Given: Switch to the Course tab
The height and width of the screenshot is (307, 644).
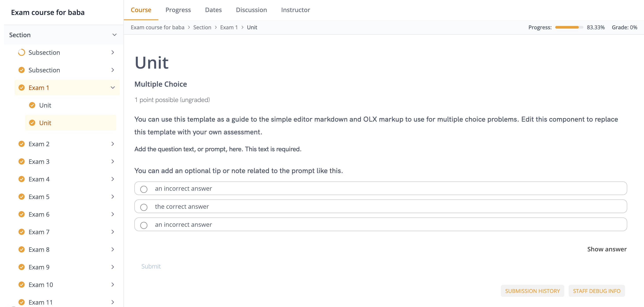Looking at the screenshot, I should pos(141,10).
